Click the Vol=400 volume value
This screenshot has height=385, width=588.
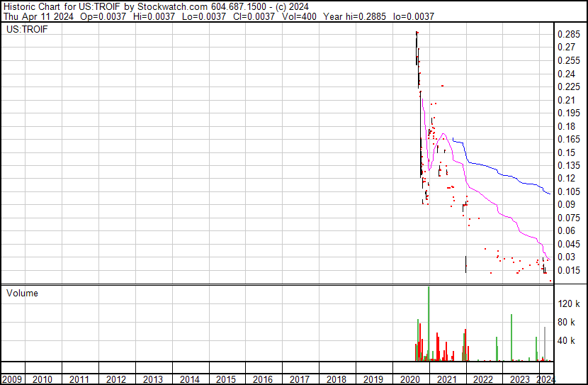click(299, 16)
